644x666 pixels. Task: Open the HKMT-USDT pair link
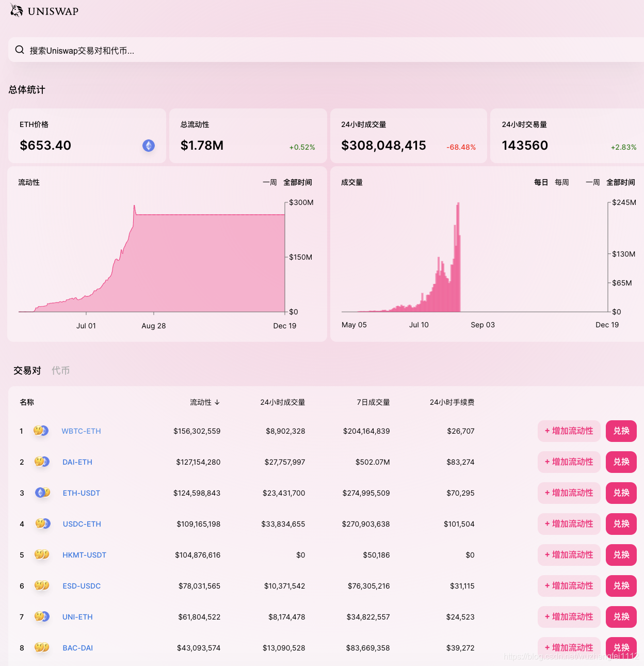coord(84,555)
